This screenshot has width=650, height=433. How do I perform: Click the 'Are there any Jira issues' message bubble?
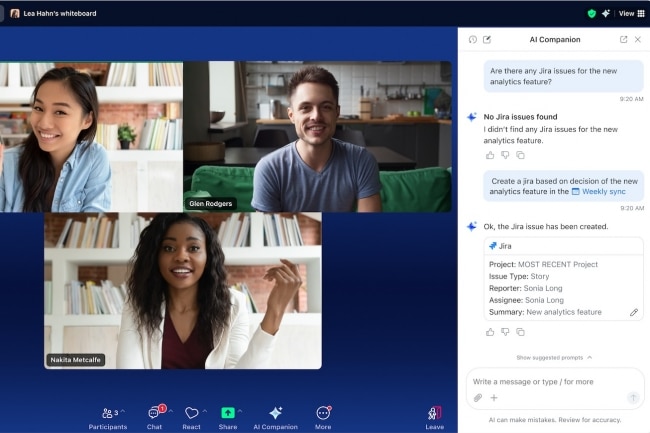tap(563, 76)
